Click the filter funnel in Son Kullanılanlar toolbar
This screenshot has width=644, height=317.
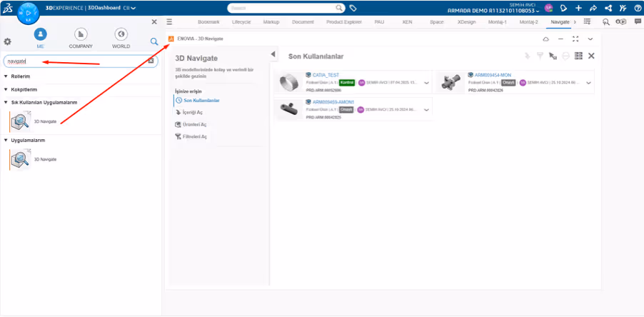[540, 56]
